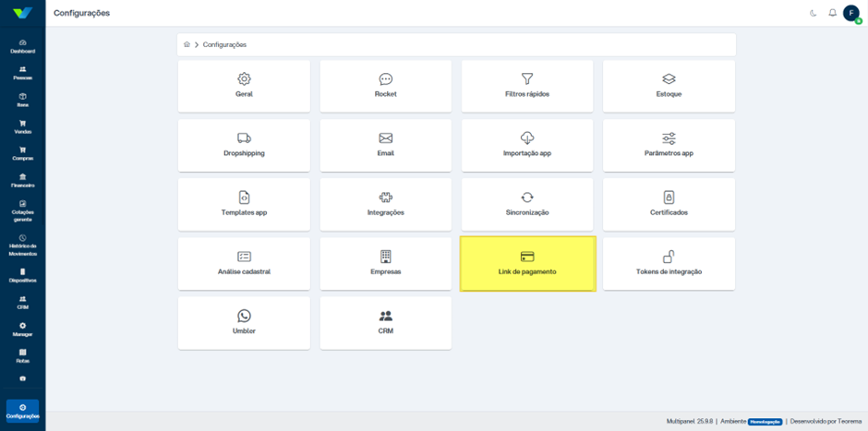Open Cotações gerente in sidebar
This screenshot has height=431, width=868.
(23, 211)
